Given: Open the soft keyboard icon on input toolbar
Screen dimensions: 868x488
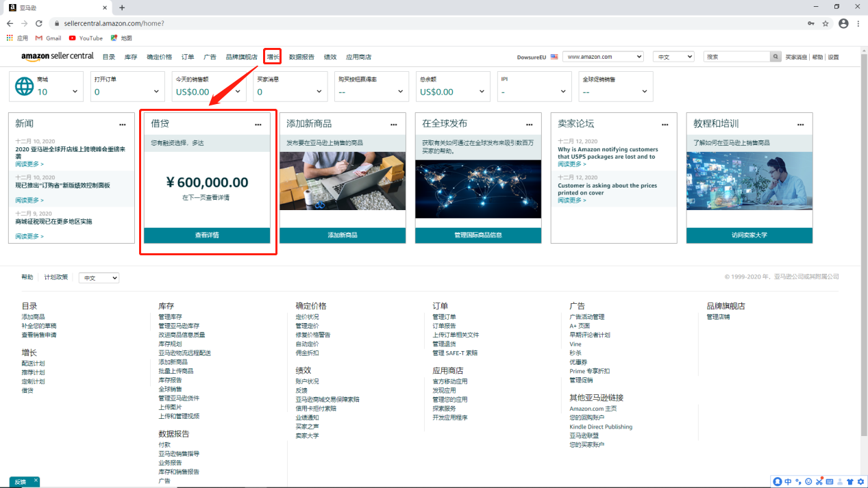Looking at the screenshot, I should coord(828,481).
